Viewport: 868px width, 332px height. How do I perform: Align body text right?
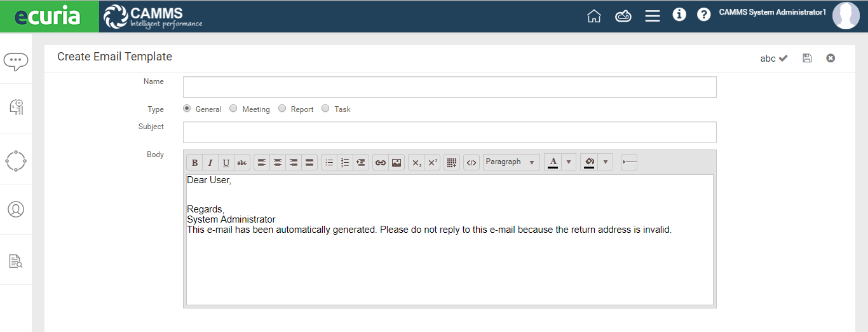click(294, 163)
